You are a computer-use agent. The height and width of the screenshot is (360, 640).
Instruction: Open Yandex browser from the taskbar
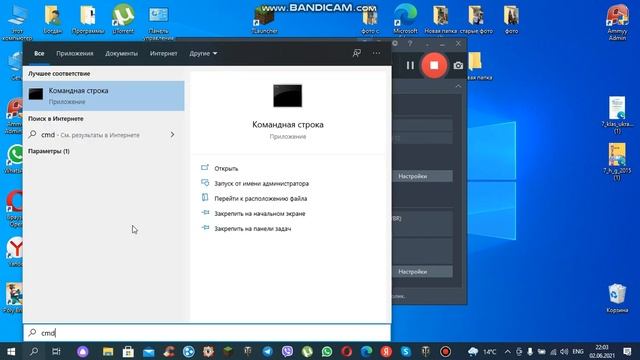[386, 351]
